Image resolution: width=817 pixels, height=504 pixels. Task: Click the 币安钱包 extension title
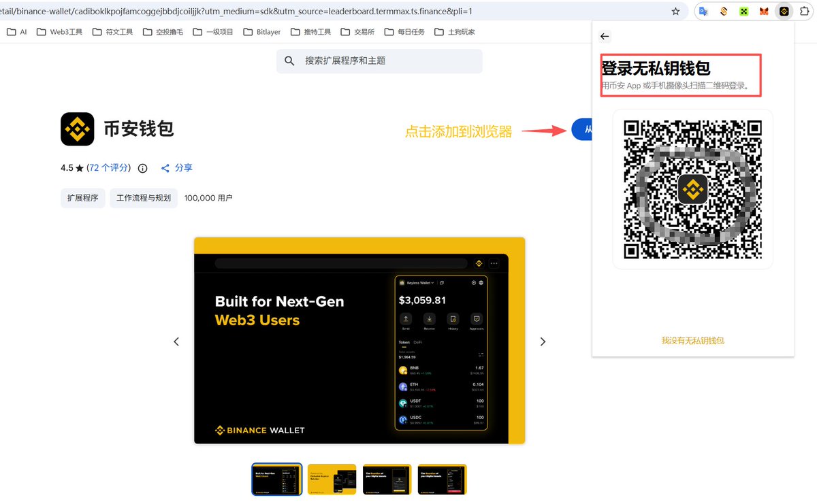coord(139,129)
